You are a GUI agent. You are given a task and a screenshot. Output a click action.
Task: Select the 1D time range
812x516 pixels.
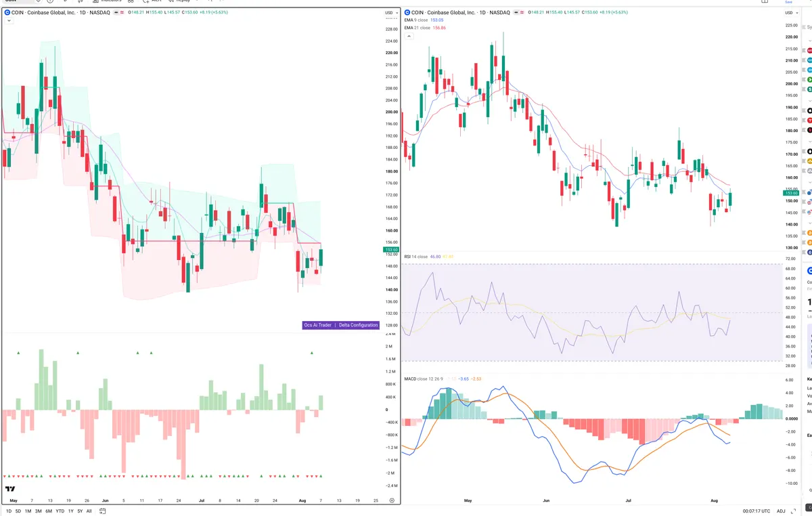point(9,511)
